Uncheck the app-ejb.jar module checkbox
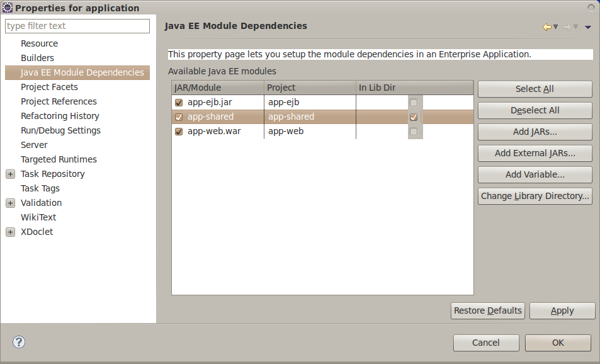This screenshot has width=600, height=364. (x=179, y=103)
